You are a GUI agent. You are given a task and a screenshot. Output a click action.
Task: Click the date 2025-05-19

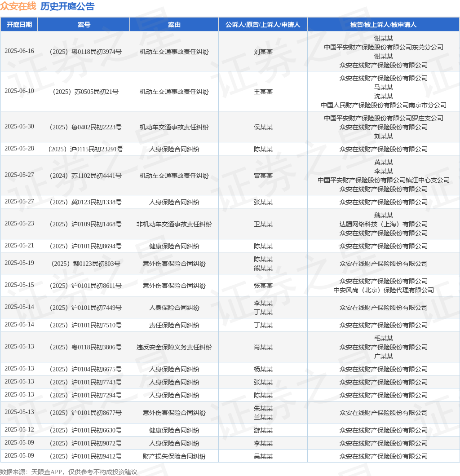[19, 263]
